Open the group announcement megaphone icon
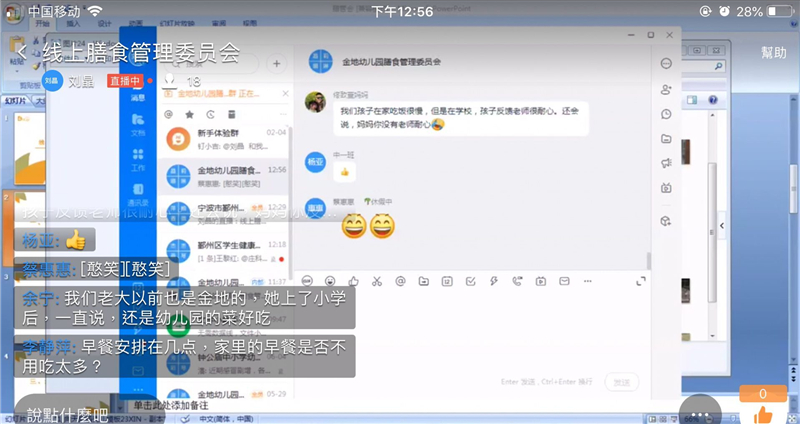This screenshot has width=800, height=424. pos(666,163)
